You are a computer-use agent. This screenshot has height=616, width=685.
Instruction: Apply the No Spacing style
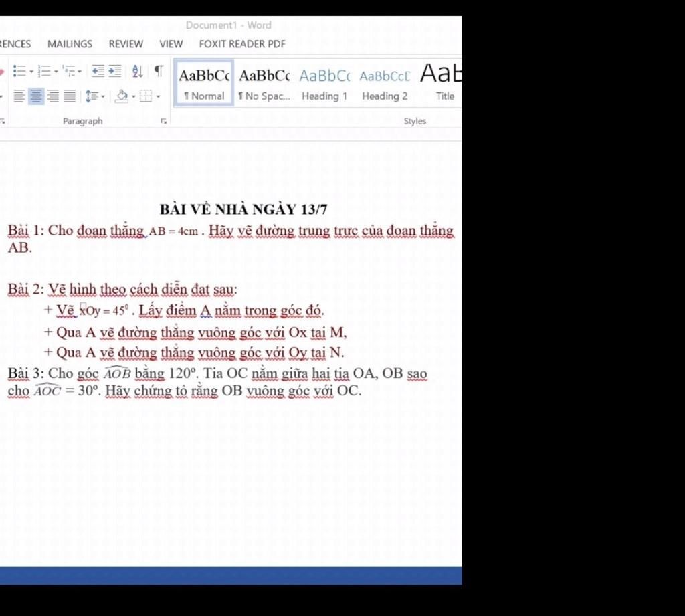coord(264,84)
